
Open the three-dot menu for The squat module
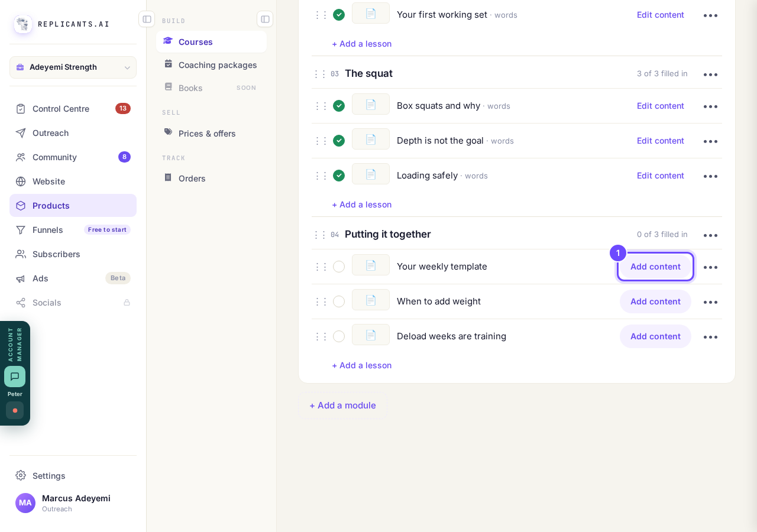coord(710,74)
